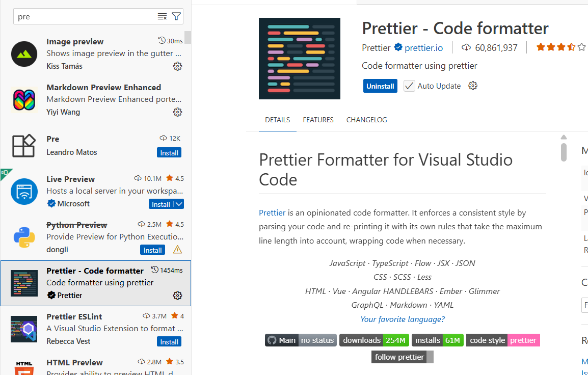Uninstall the Prettier extension
588x375 pixels.
click(380, 86)
